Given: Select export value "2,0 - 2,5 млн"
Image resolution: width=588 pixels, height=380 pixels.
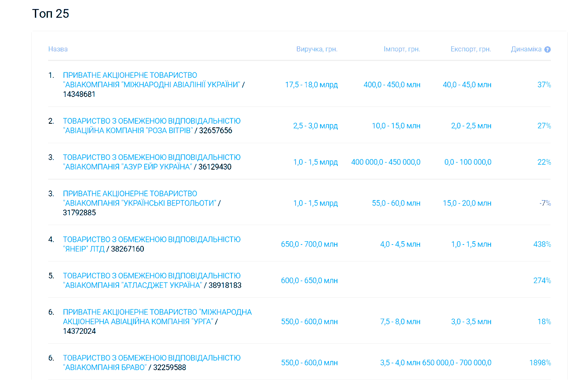Looking at the screenshot, I should click(471, 126).
